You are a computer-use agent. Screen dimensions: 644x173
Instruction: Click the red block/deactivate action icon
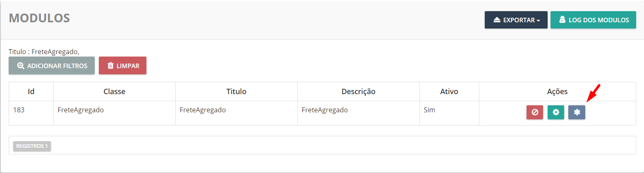(534, 112)
